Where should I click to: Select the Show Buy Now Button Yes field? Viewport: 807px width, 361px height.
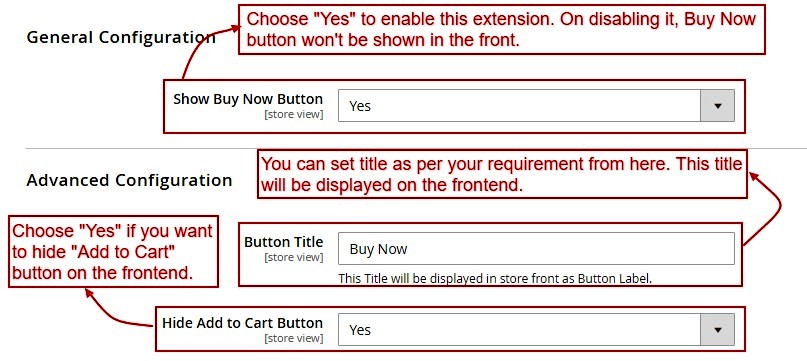[x=536, y=106]
